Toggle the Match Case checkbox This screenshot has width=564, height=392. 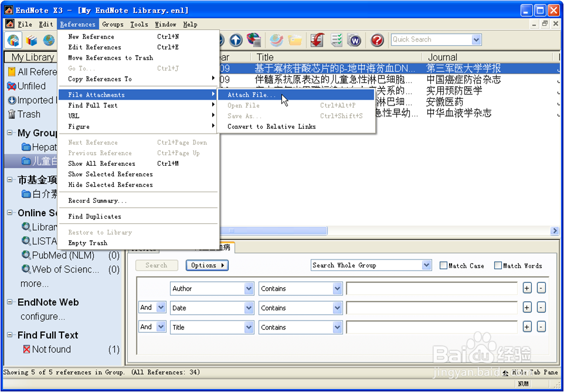coord(443,266)
